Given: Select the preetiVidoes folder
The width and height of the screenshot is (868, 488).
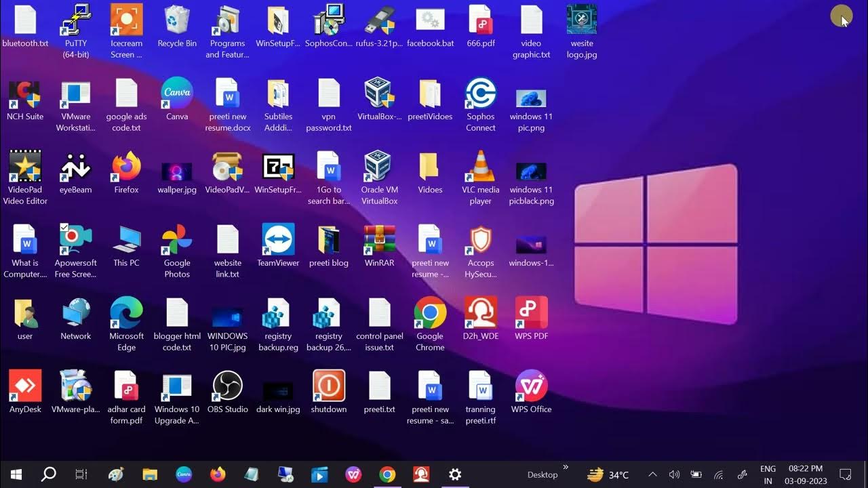Looking at the screenshot, I should 430,94.
